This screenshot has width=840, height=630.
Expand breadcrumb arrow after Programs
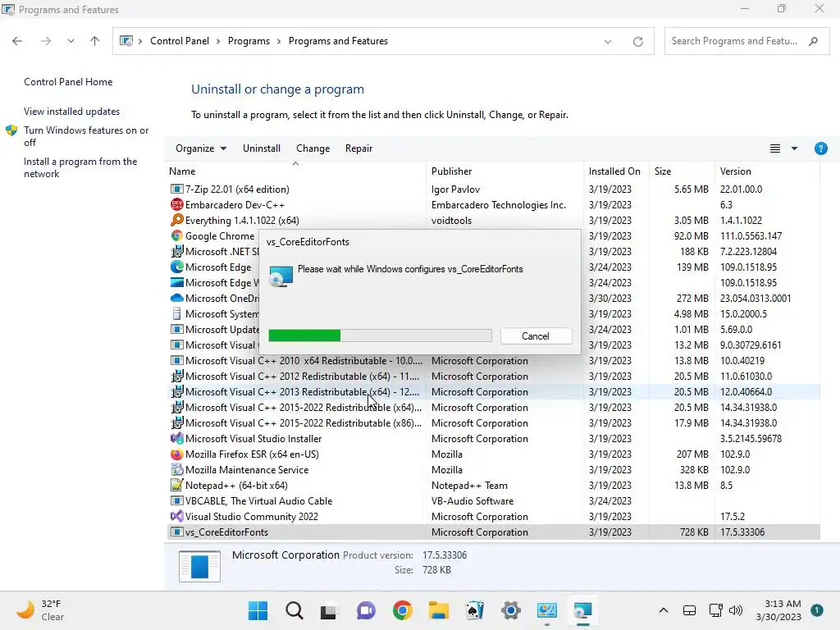279,41
